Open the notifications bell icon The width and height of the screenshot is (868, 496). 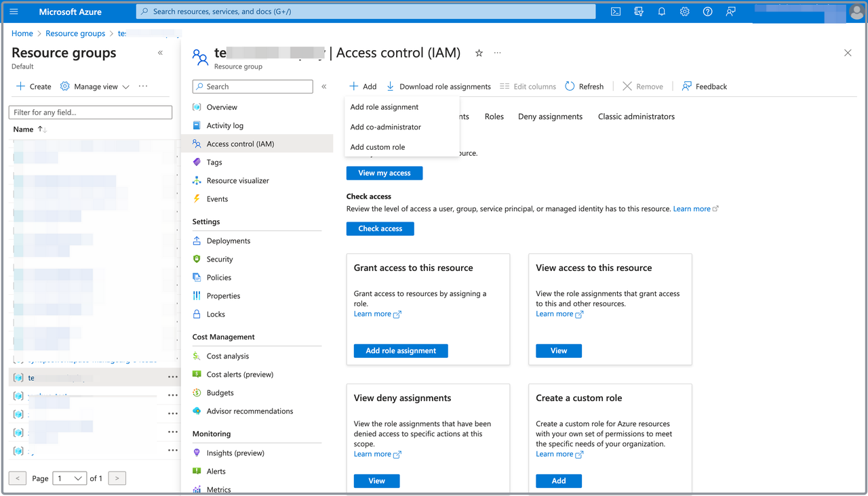tap(661, 12)
